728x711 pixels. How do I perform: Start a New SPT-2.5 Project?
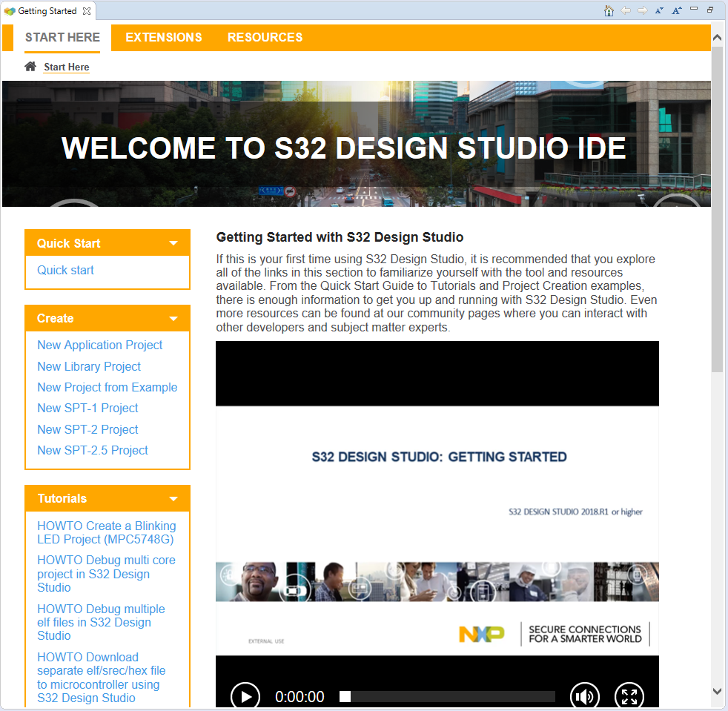(x=93, y=451)
